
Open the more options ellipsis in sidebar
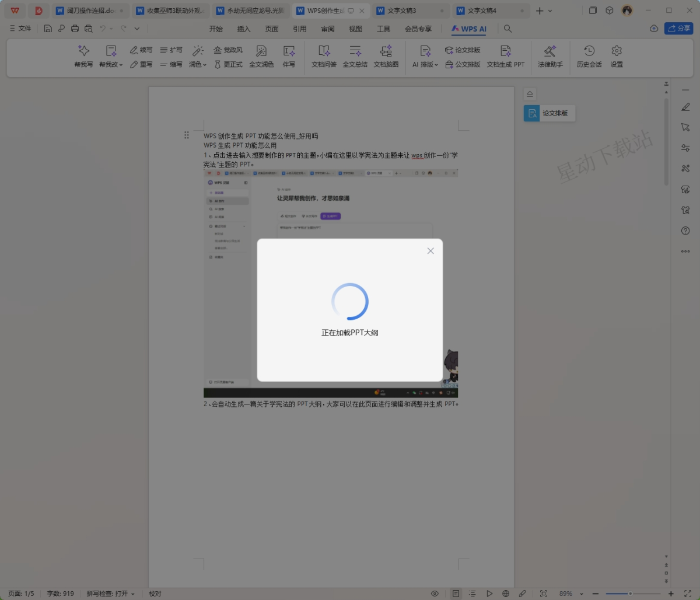685,252
